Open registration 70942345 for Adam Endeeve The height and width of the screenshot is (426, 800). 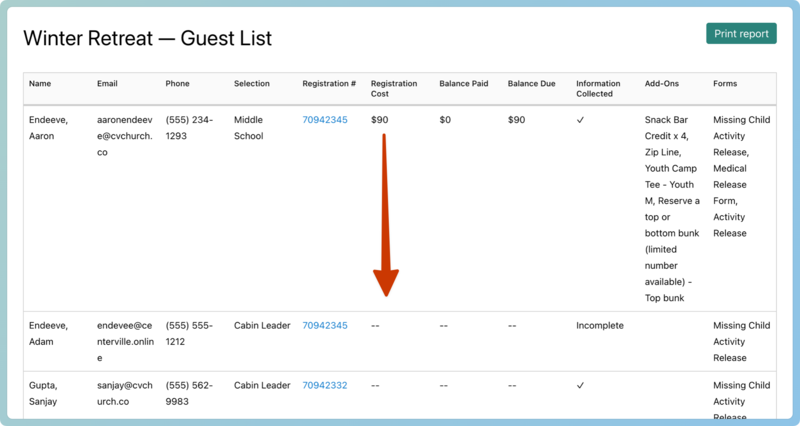pyautogui.click(x=324, y=325)
